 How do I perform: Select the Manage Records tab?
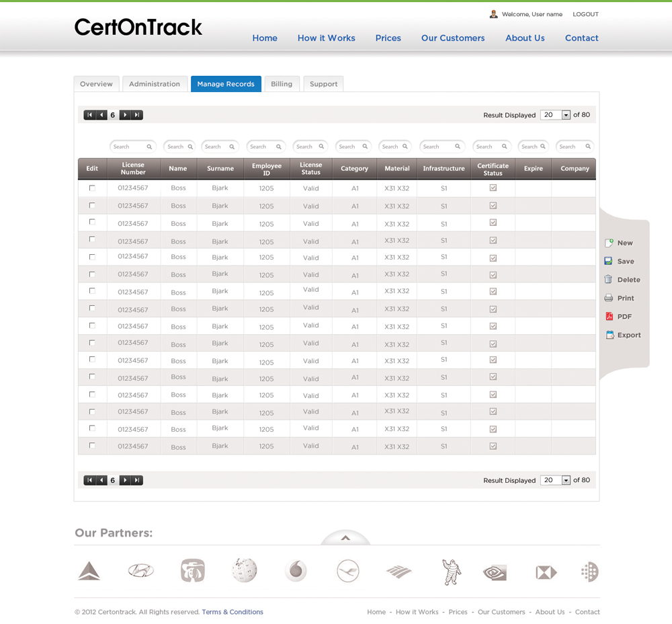226,84
